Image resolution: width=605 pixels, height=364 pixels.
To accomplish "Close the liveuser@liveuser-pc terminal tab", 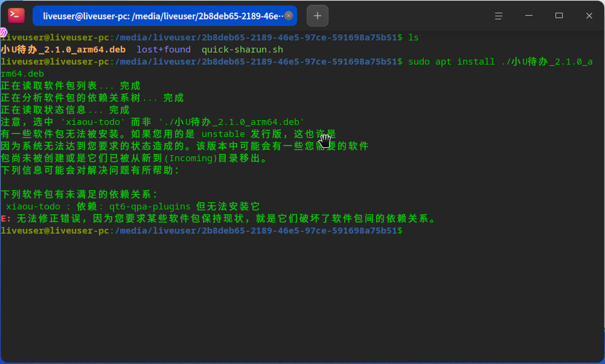I will coord(289,16).
